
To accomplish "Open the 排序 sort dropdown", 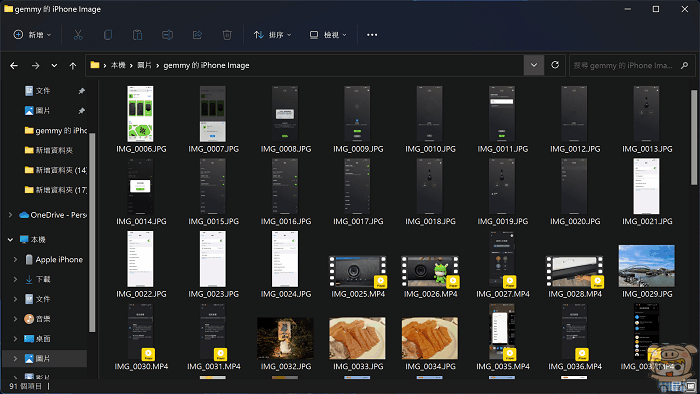I will pyautogui.click(x=272, y=35).
